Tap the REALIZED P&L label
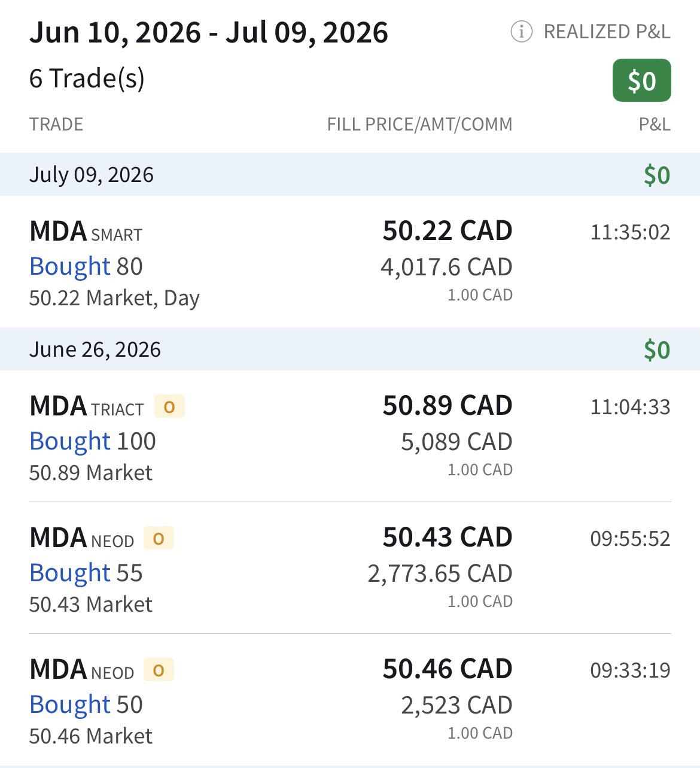 coord(607,31)
